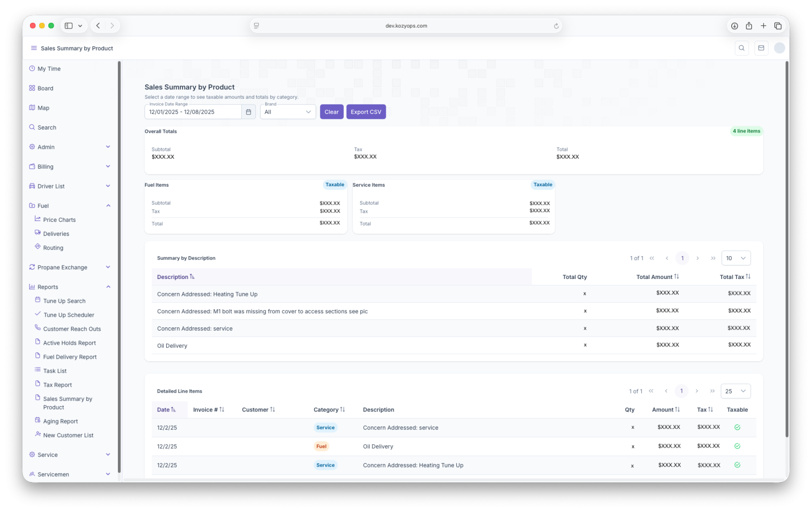Open the search icon in top header

click(x=741, y=48)
